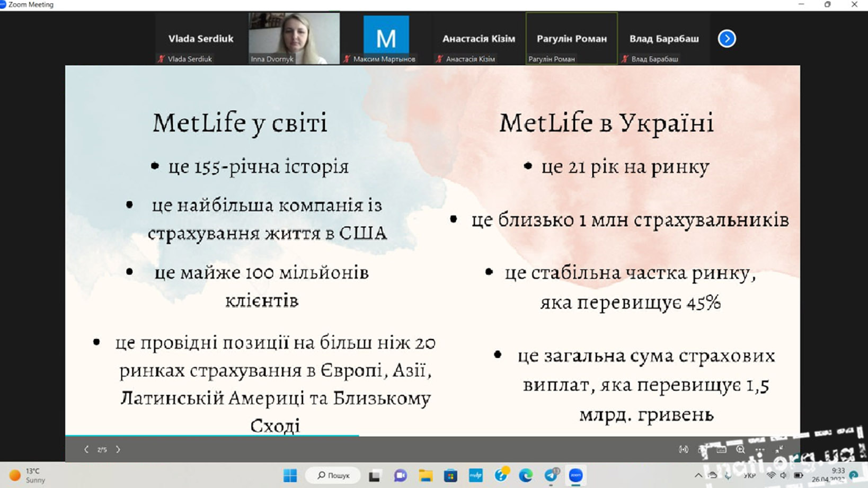Open Microsoft Store from the taskbar

450,475
